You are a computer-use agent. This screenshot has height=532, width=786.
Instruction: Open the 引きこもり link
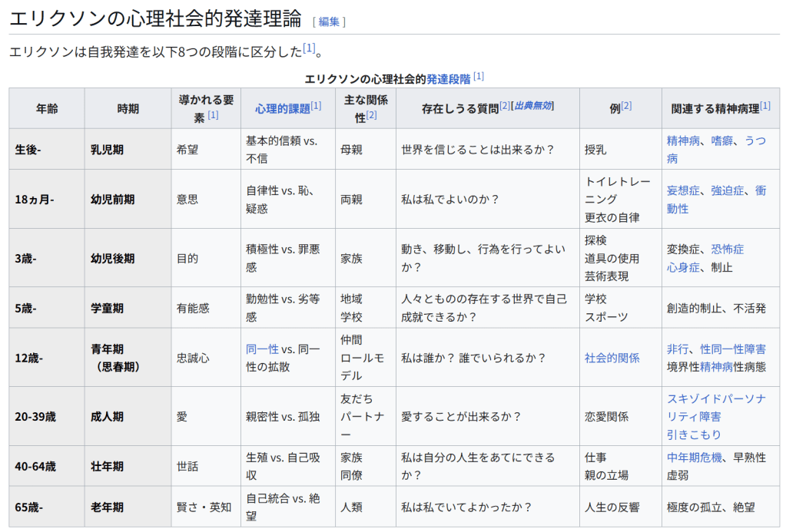click(x=694, y=435)
